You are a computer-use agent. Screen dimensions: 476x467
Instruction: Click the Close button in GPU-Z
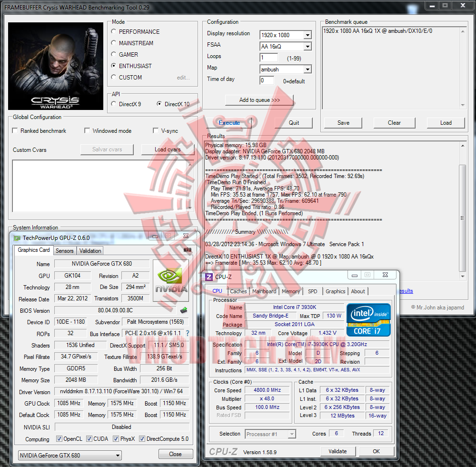[x=176, y=454]
